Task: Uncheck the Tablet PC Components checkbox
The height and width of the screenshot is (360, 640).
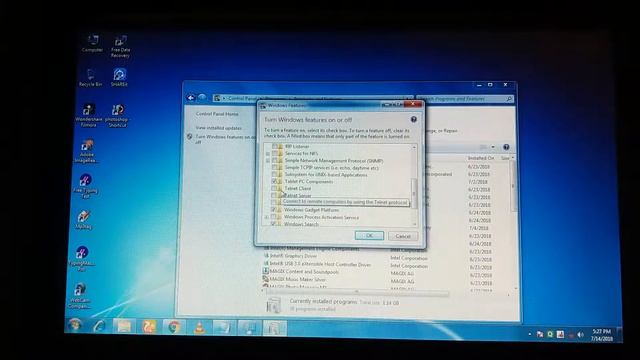Action: pyautogui.click(x=275, y=181)
